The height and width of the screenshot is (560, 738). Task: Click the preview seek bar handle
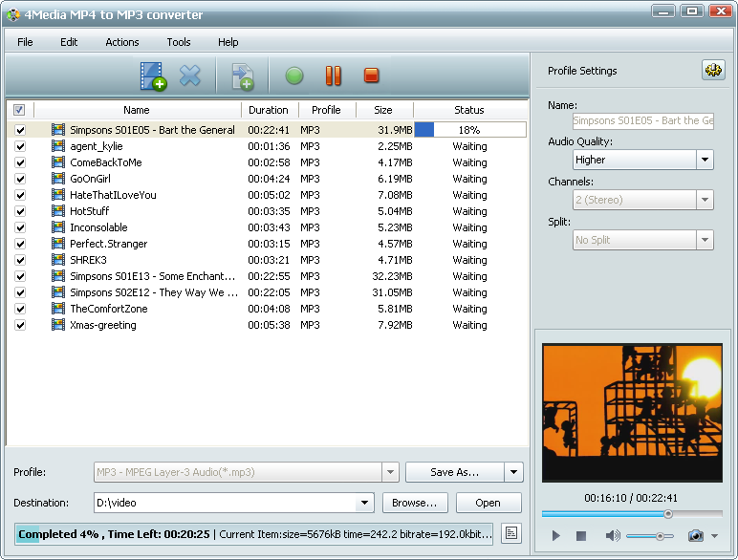coord(668,514)
